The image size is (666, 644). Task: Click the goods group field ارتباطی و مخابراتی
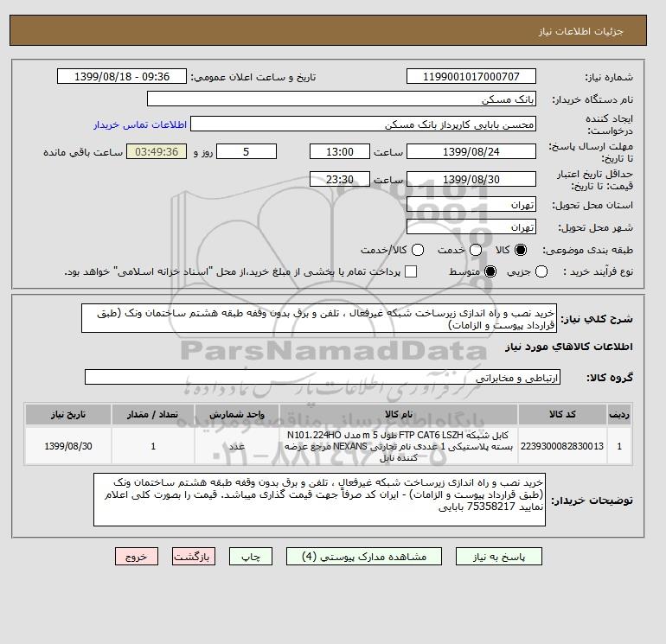[323, 377]
